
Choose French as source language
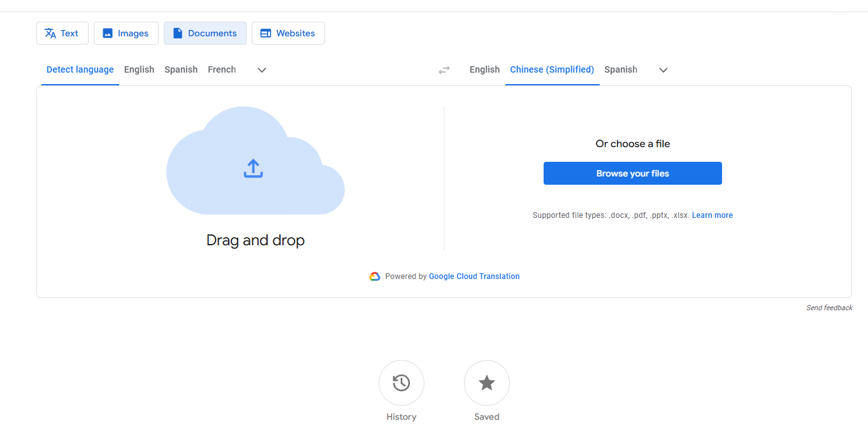222,69
